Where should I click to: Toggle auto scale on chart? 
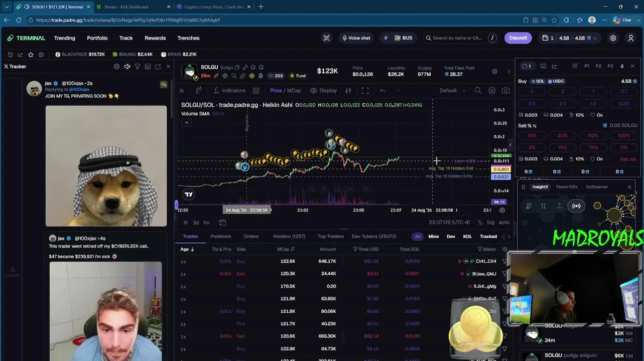click(504, 223)
